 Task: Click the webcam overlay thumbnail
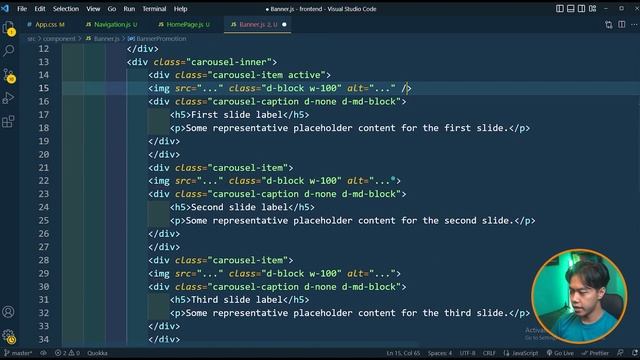579,296
